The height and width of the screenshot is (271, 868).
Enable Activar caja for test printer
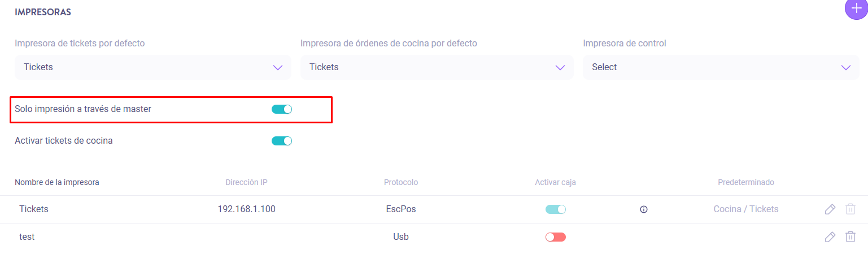click(x=555, y=237)
